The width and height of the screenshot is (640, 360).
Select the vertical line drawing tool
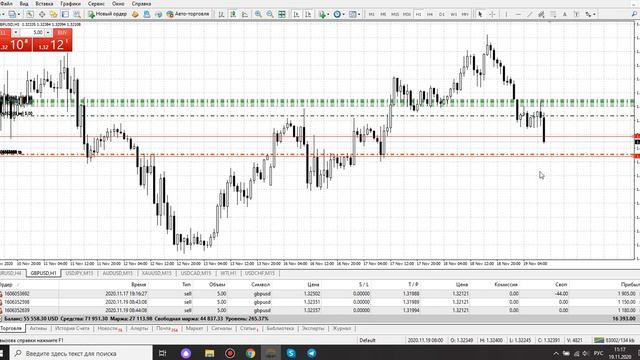pos(506,14)
